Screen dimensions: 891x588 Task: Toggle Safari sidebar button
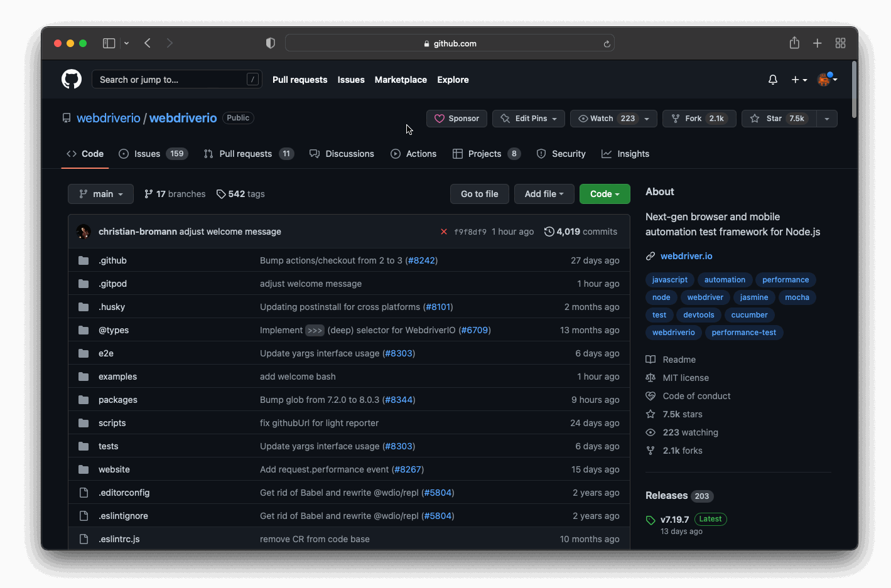pyautogui.click(x=109, y=43)
